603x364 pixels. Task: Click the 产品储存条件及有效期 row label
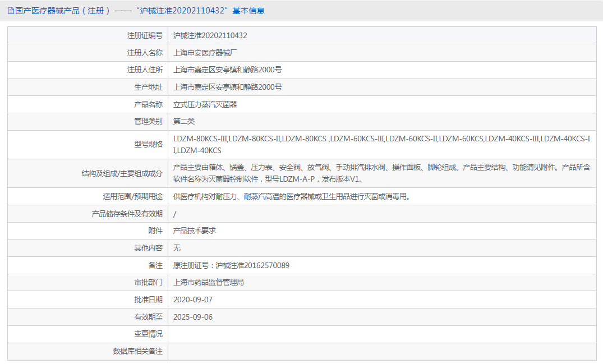coord(127,214)
